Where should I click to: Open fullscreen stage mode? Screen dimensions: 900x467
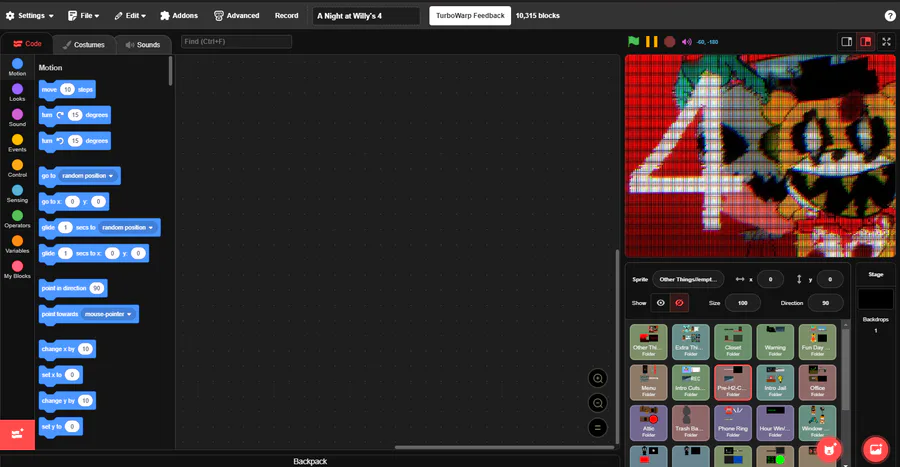[x=886, y=41]
